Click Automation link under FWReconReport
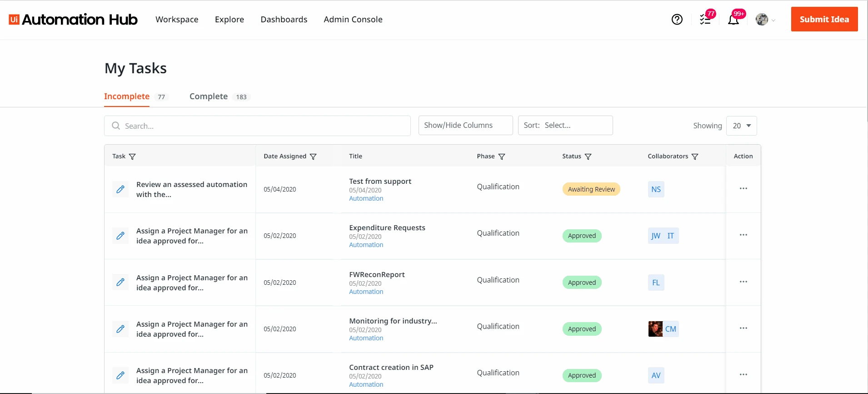Screen dimensions: 868x394 (x=366, y=292)
